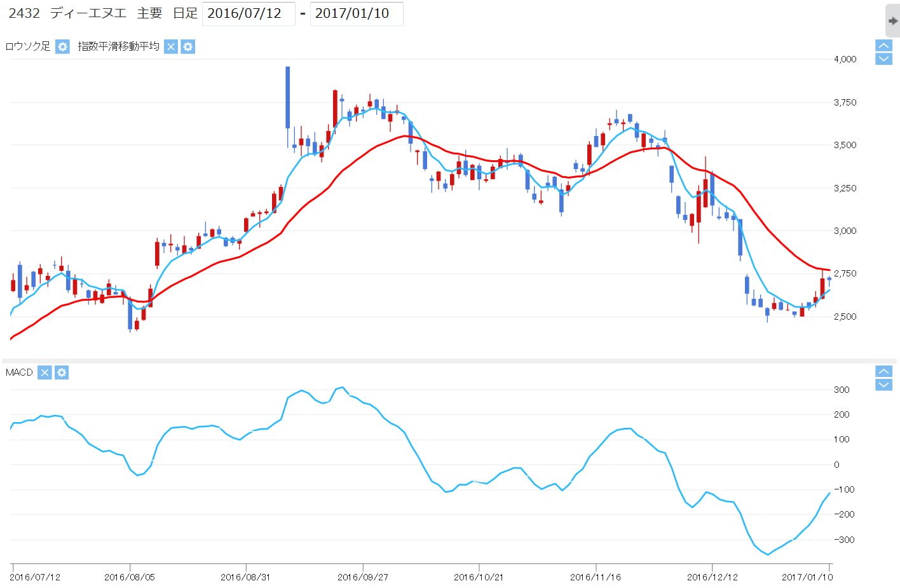Click the 主要 label in header

tap(149, 13)
